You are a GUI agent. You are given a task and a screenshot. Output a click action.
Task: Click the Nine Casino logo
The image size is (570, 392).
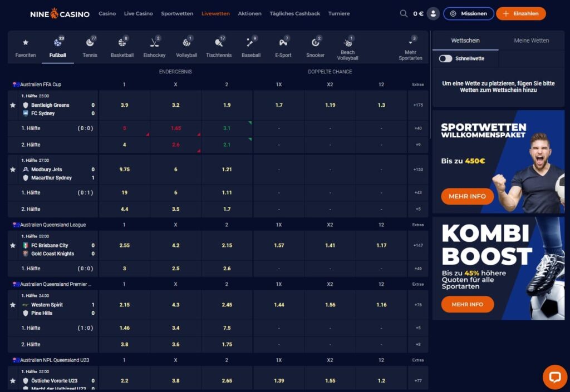pos(60,14)
